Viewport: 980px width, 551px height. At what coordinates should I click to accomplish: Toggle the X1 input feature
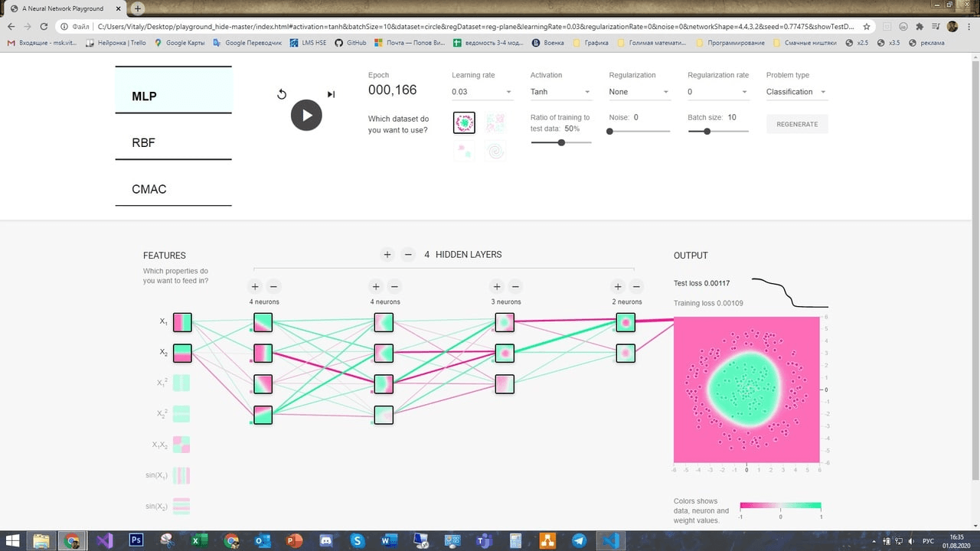tap(182, 322)
